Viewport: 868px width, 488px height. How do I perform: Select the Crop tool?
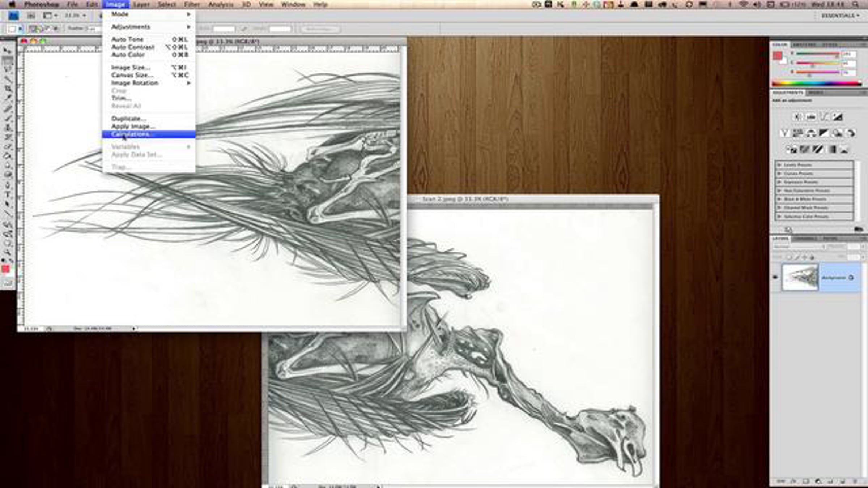coord(7,89)
